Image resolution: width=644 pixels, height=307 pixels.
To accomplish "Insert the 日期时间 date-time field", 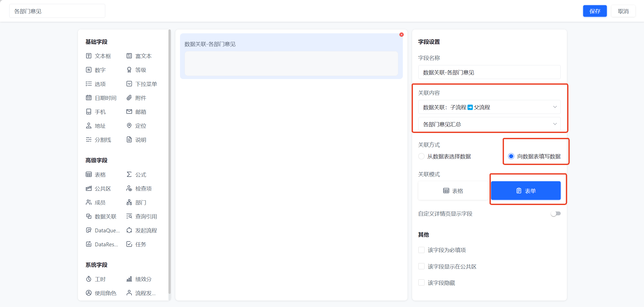I will coord(101,98).
